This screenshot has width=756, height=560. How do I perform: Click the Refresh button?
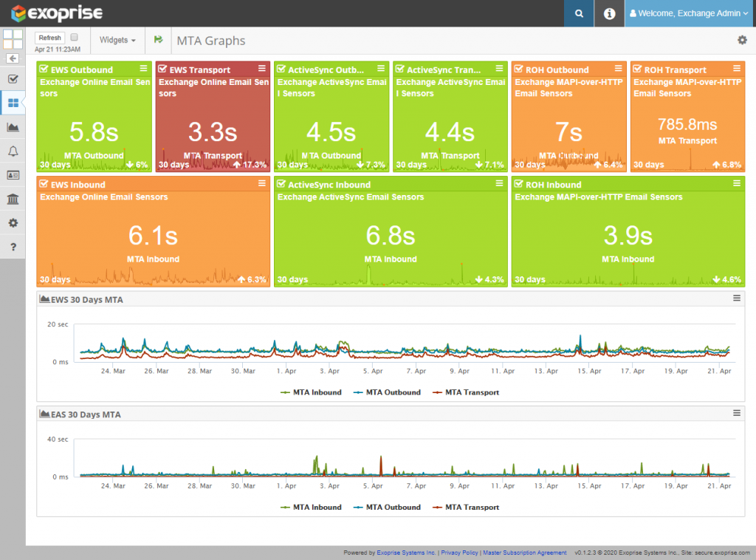(49, 37)
